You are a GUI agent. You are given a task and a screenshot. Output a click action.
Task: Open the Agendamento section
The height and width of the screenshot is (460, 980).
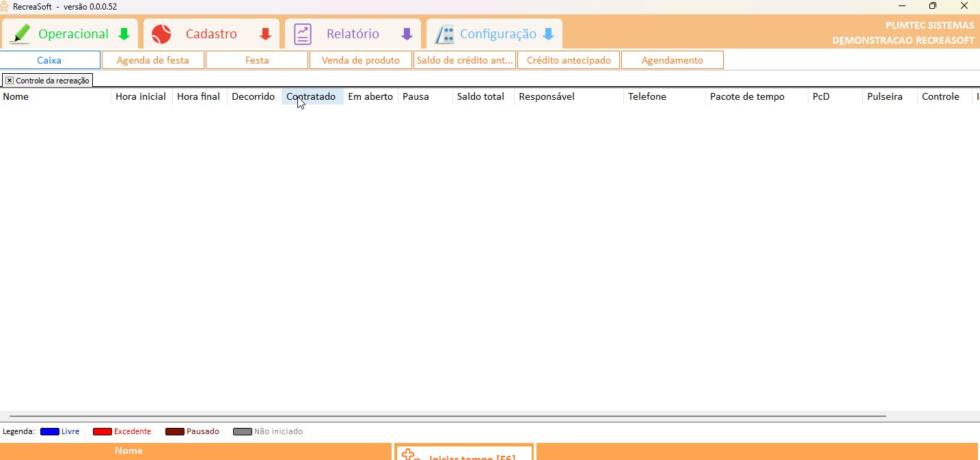(x=672, y=60)
